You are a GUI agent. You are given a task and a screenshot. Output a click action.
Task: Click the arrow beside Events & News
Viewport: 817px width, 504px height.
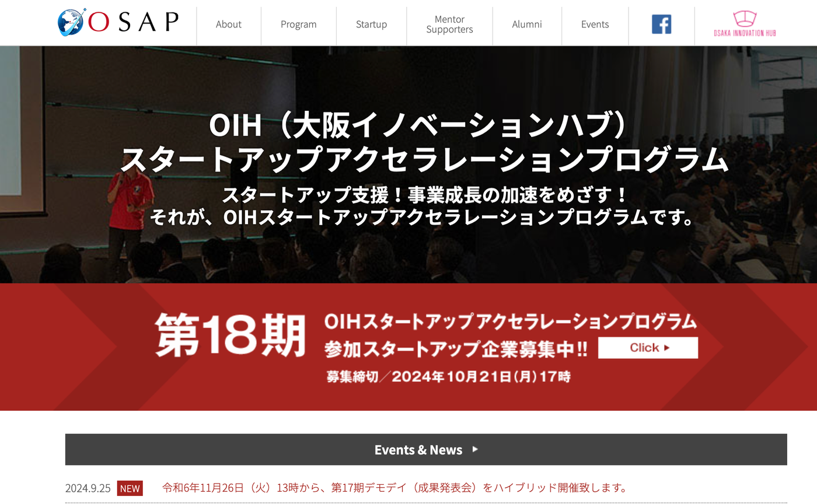tap(475, 450)
